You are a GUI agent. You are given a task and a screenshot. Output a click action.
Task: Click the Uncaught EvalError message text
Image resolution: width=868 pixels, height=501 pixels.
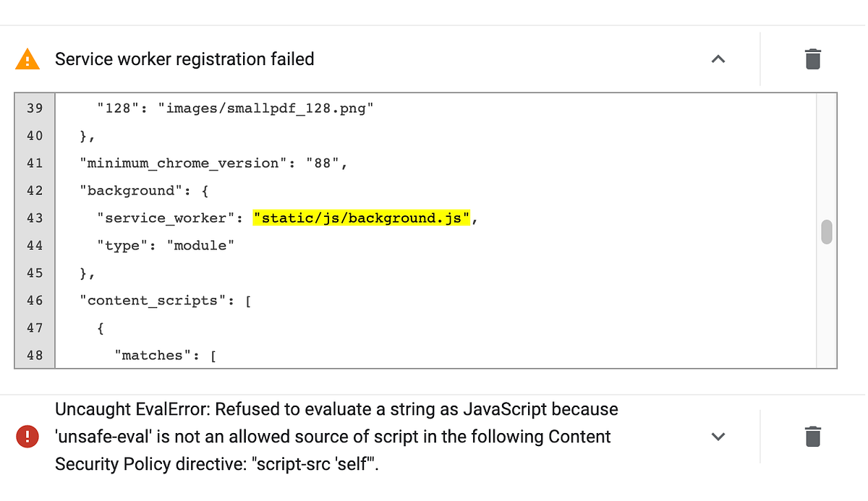click(x=336, y=436)
